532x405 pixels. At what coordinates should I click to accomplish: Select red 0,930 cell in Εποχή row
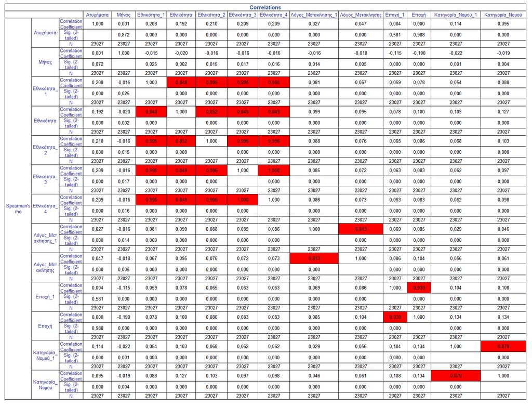(x=395, y=317)
